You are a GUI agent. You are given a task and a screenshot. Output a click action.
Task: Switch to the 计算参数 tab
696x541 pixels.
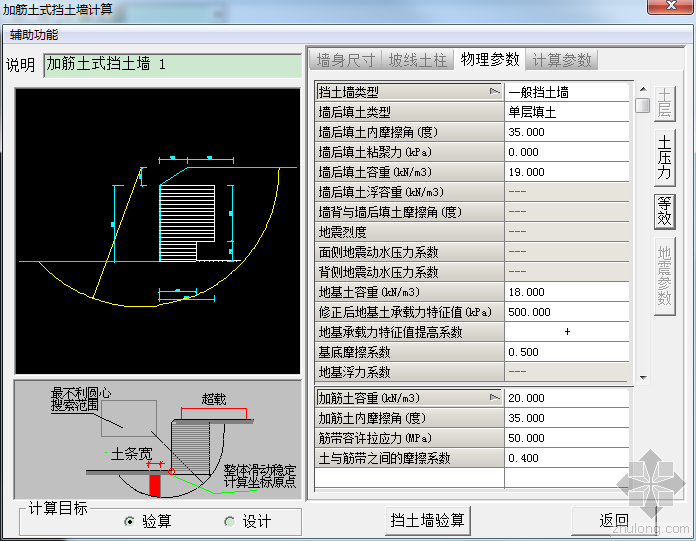[x=562, y=60]
